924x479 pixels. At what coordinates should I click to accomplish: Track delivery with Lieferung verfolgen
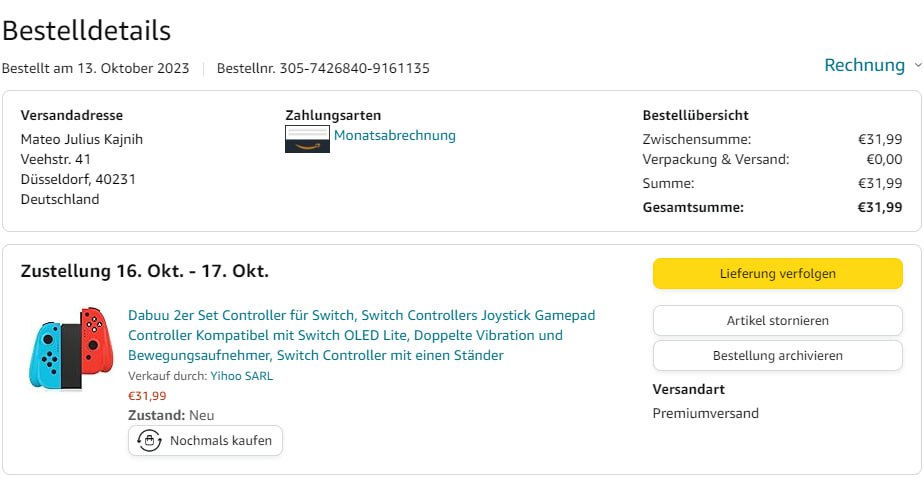click(x=777, y=273)
